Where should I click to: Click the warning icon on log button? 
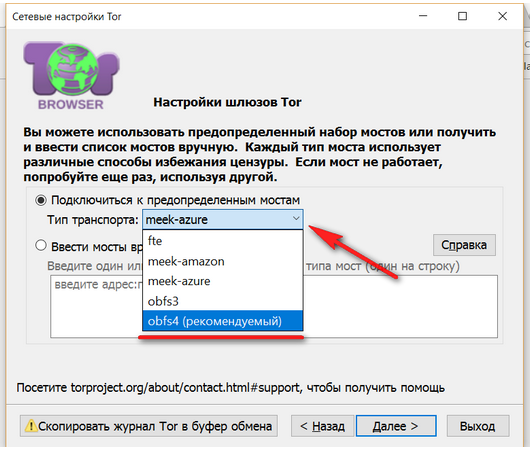31,426
